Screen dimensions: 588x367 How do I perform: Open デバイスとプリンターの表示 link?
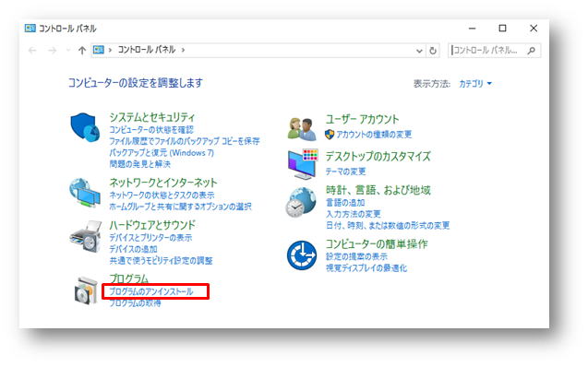150,237
